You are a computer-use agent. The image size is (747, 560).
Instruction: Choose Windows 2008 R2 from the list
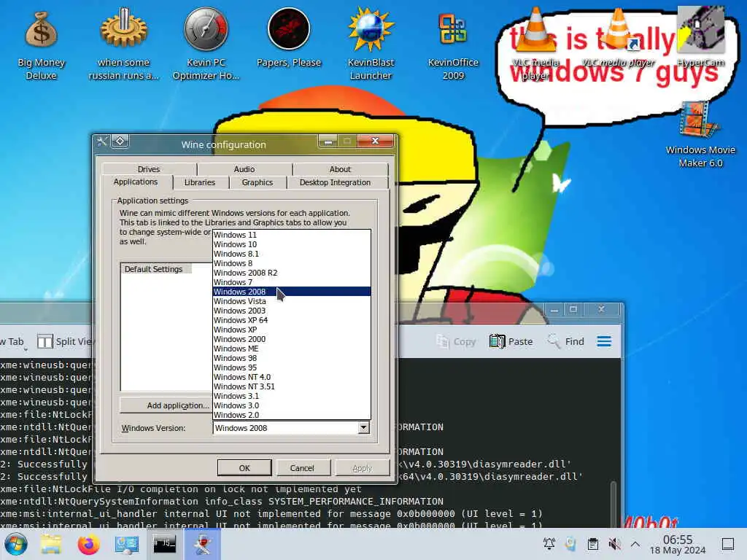292,273
